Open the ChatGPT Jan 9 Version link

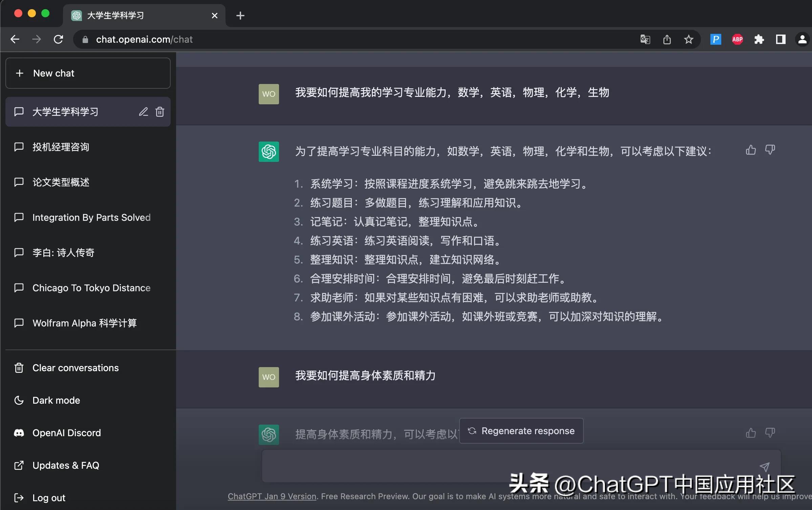coord(271,496)
